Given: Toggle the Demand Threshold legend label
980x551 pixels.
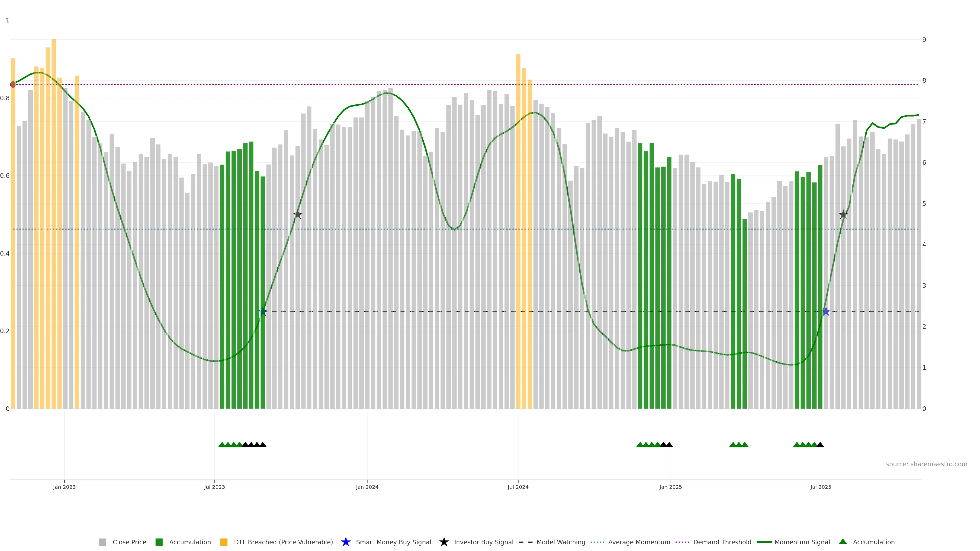Looking at the screenshot, I should coord(722,542).
